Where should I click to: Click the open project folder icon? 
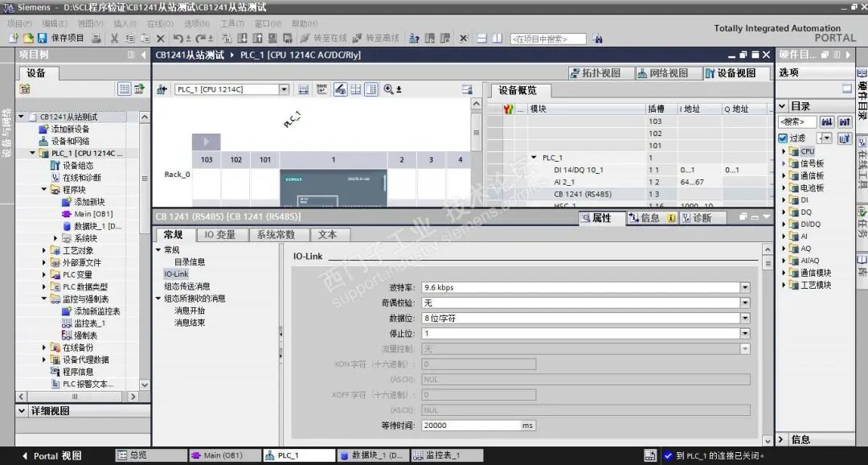27,39
